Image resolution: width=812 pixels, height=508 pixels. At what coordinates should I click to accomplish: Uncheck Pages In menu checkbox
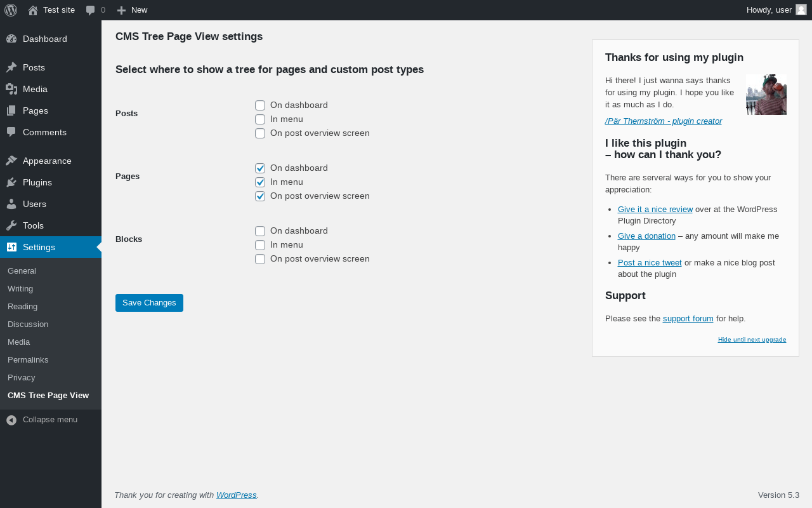pos(260,182)
